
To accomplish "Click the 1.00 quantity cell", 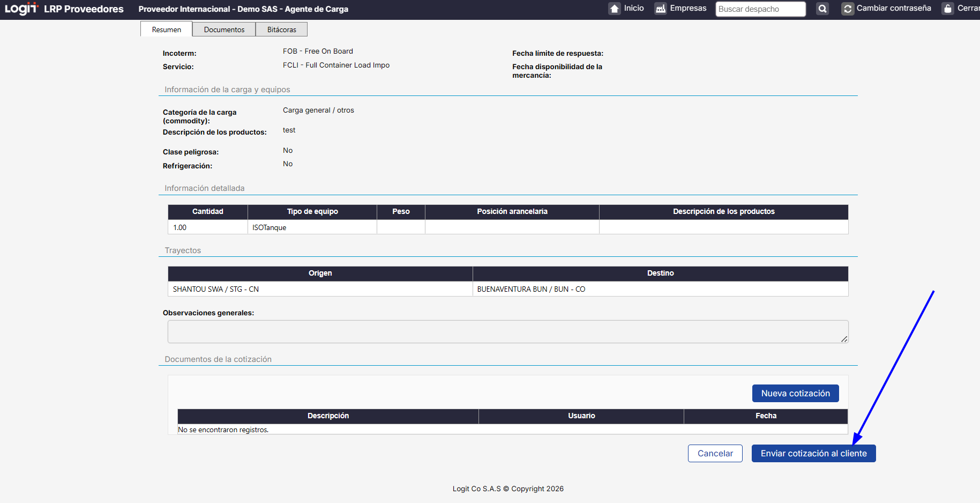I will tap(208, 227).
